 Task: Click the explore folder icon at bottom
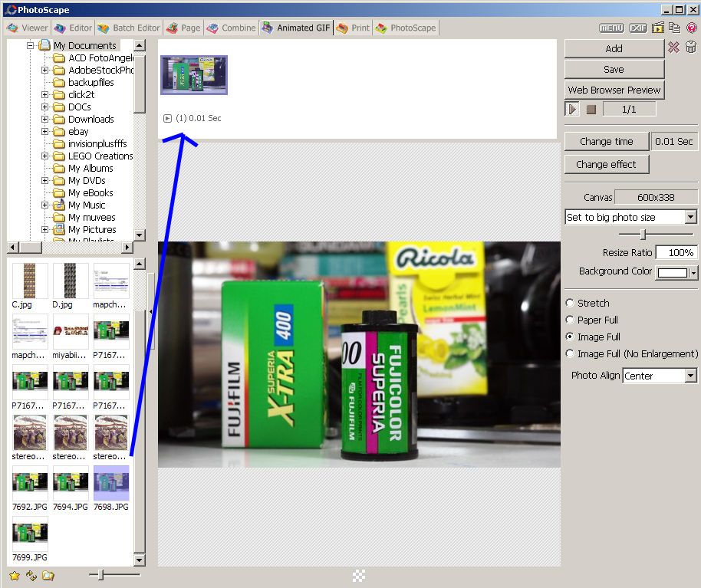[x=48, y=576]
